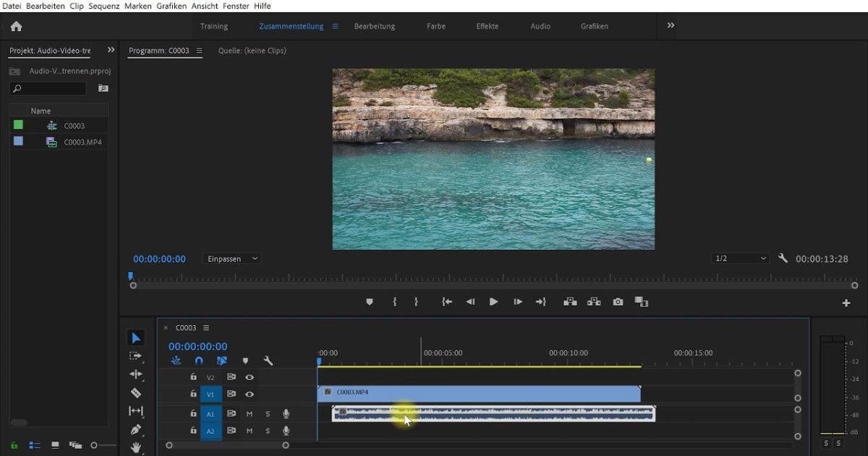Enable solo on the A2 track
This screenshot has width=868, height=456.
point(266,431)
